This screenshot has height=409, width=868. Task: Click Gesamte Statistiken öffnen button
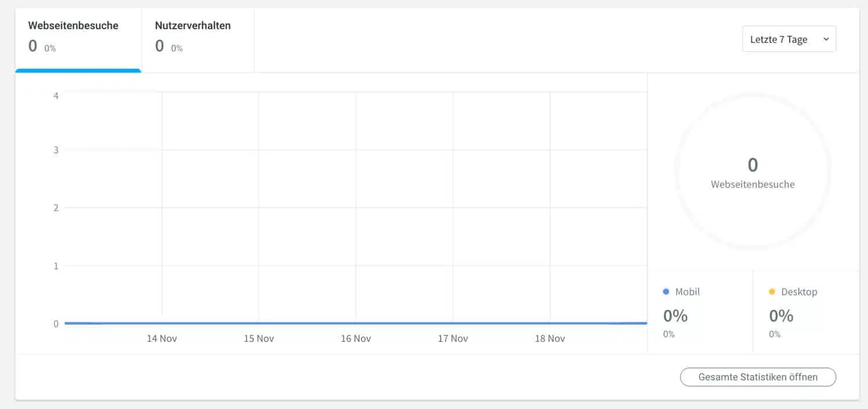pyautogui.click(x=757, y=377)
